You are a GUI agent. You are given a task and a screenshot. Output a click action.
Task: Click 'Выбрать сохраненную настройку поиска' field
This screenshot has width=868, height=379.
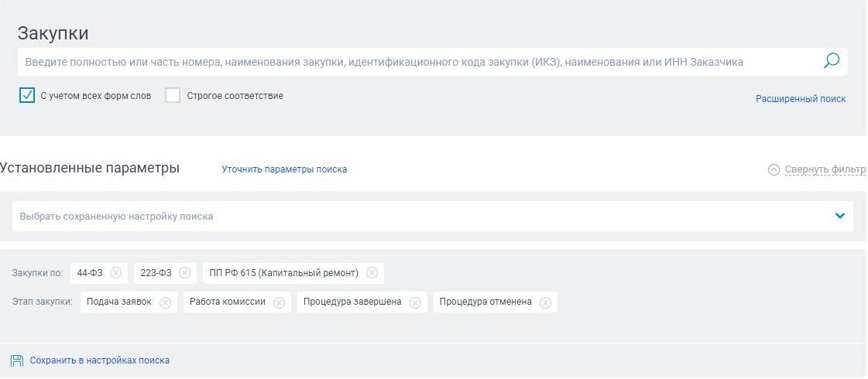432,217
